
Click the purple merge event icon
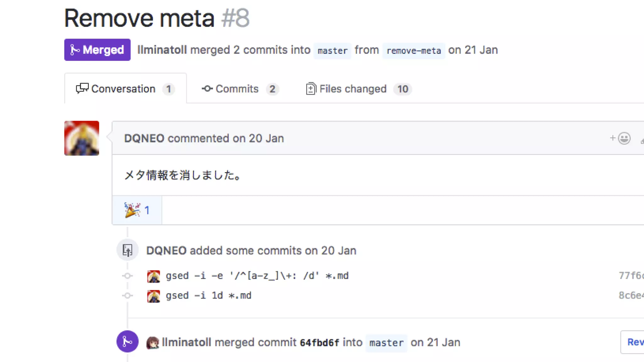pos(127,342)
